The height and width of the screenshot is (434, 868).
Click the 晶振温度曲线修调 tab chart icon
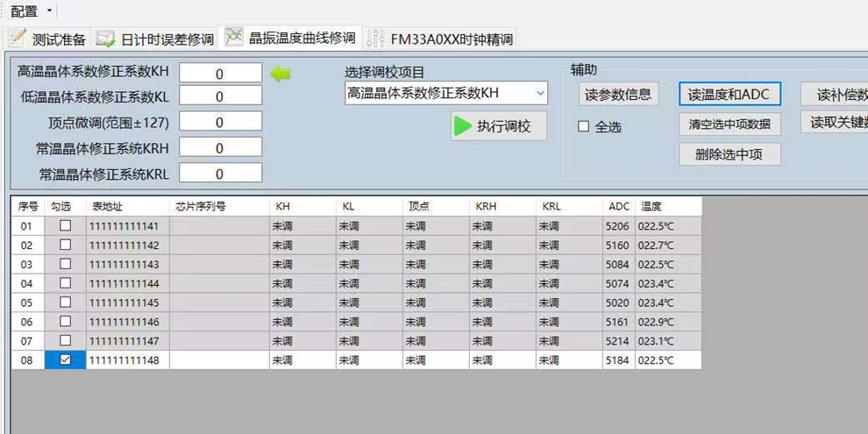(233, 37)
